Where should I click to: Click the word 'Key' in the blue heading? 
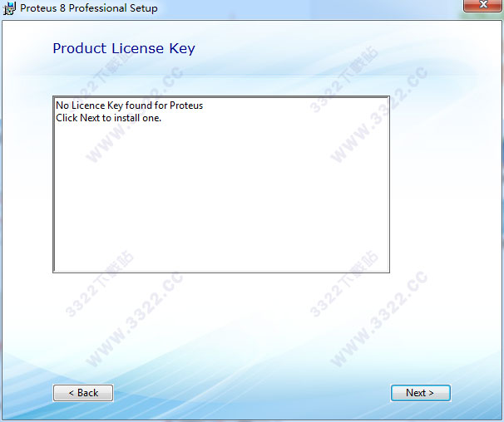click(182, 49)
